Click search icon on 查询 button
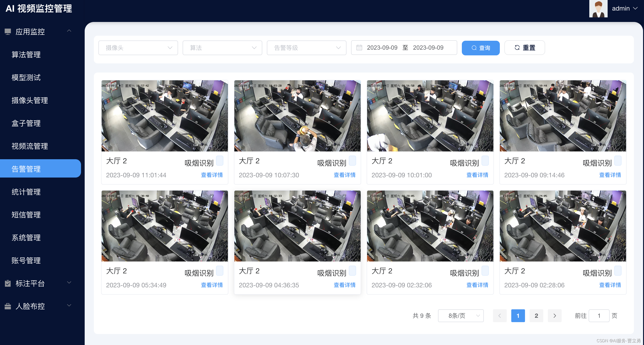This screenshot has width=644, height=345. coord(474,48)
